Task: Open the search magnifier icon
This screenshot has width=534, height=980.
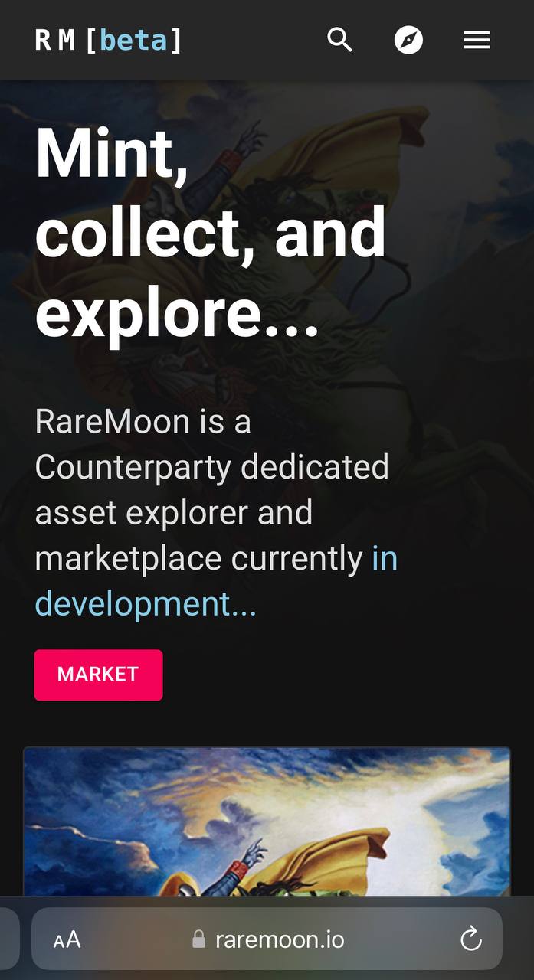Action: tap(339, 40)
